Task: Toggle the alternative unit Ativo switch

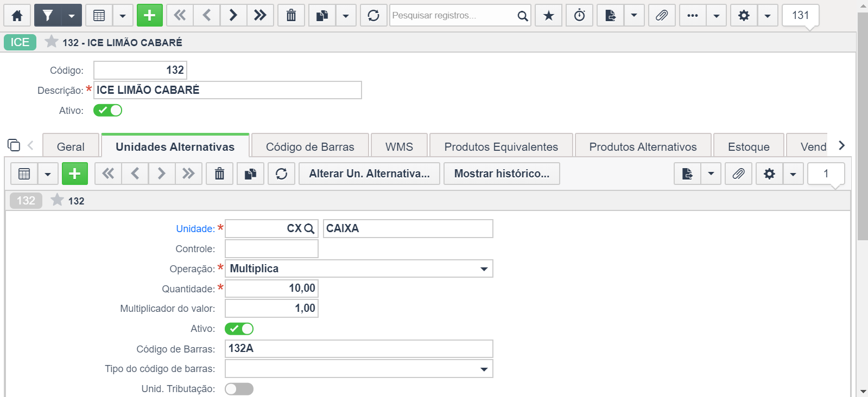Action: pos(239,329)
